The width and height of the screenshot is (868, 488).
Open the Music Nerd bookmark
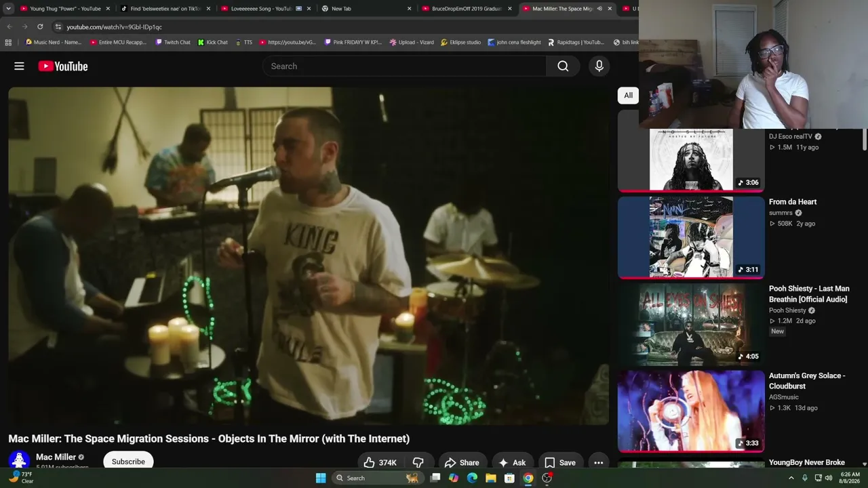tap(54, 42)
